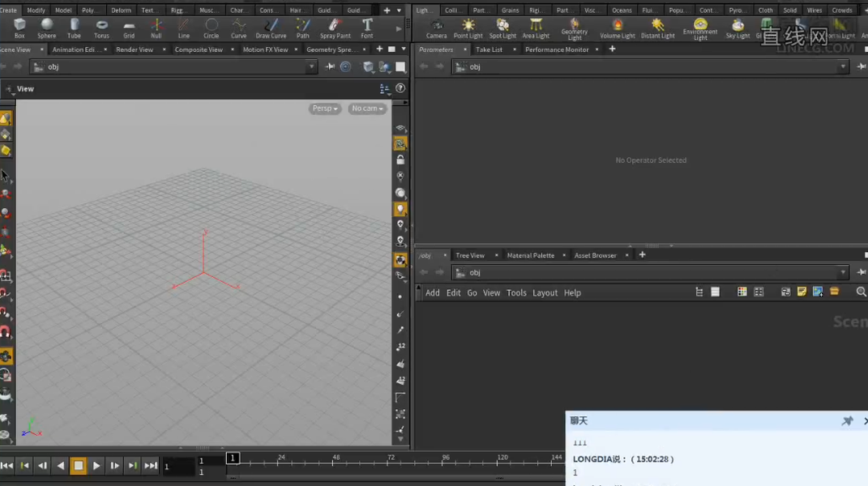868x486 pixels.
Task: Toggle the viewport lock icon
Action: tap(400, 160)
